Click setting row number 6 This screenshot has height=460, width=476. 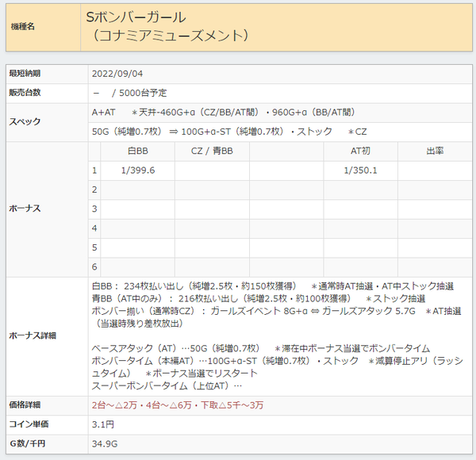(x=94, y=267)
